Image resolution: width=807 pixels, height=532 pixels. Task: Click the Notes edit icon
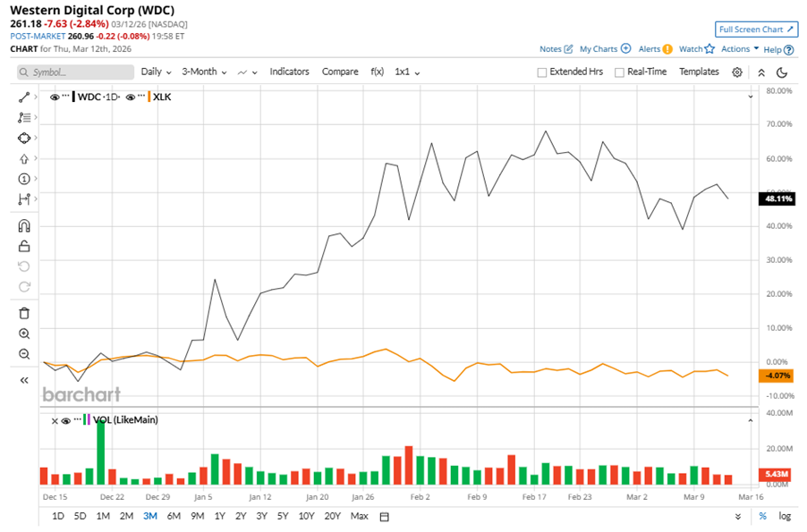[x=568, y=49]
